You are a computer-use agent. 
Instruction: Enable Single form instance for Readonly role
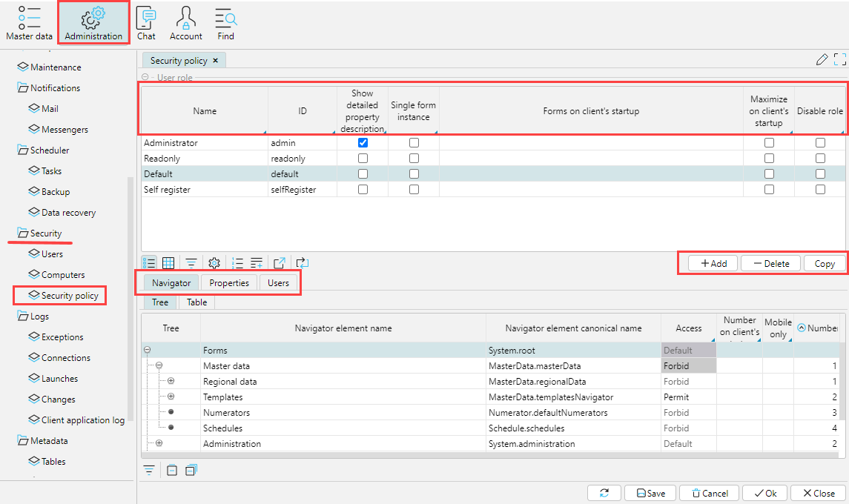click(414, 159)
